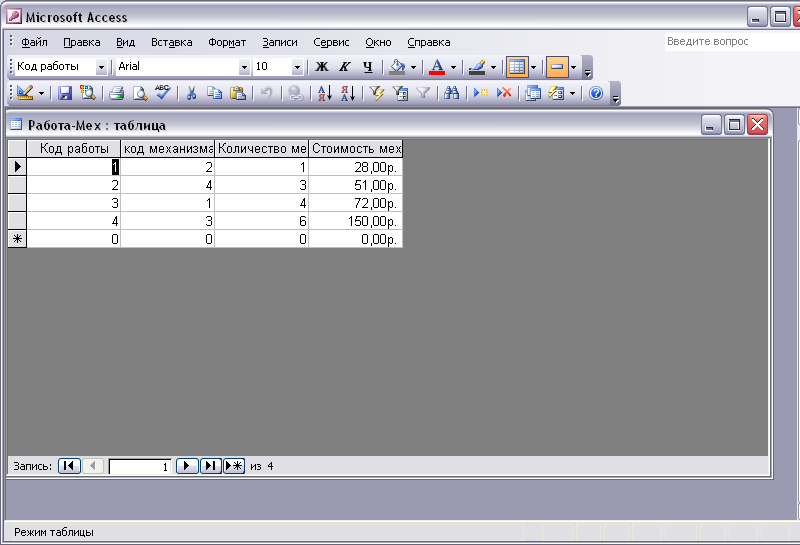This screenshot has width=800, height=545.
Task: Open the Файл menu
Action: coord(34,42)
